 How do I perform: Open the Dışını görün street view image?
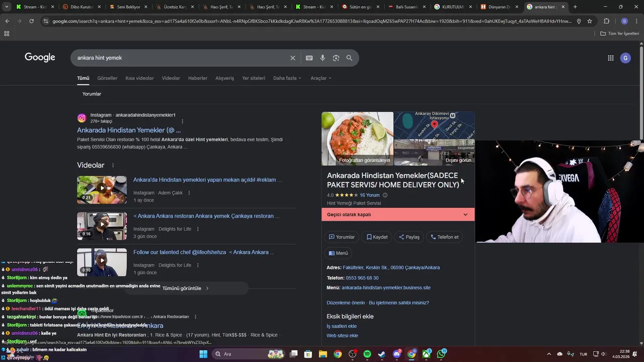pos(434,152)
